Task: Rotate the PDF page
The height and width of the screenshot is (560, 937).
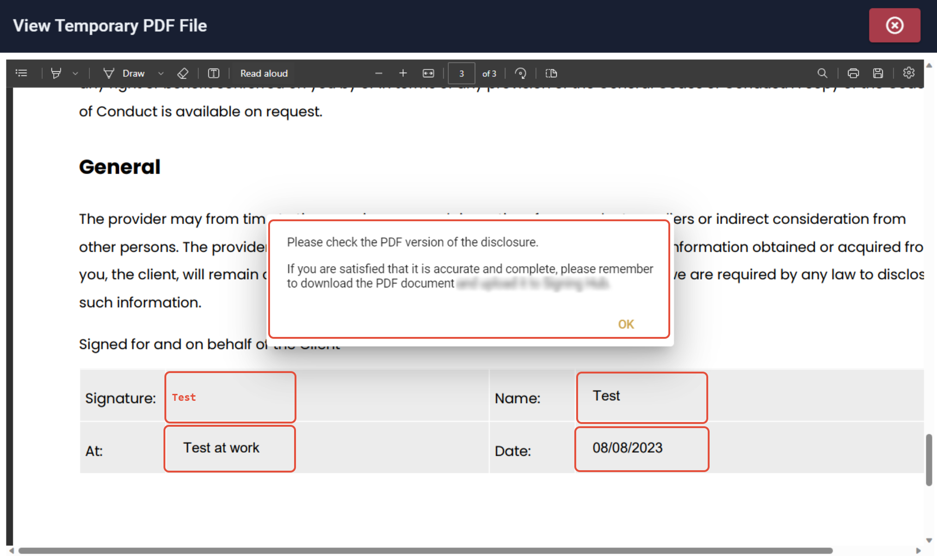Action: (x=521, y=73)
